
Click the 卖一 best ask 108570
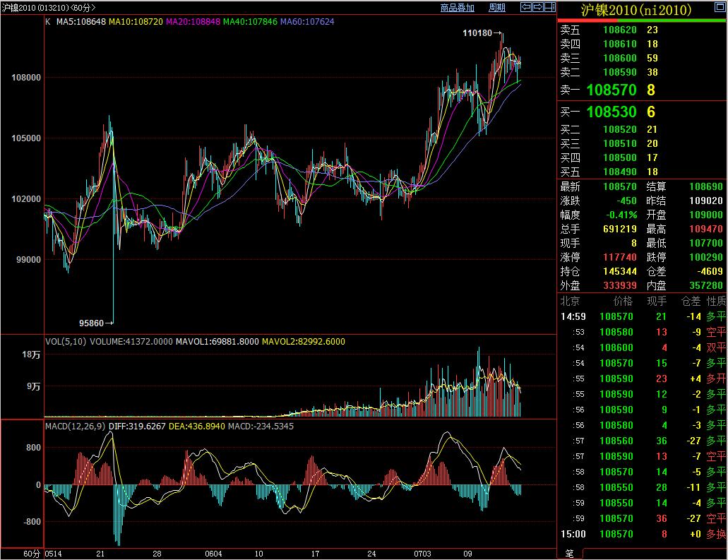pos(611,90)
